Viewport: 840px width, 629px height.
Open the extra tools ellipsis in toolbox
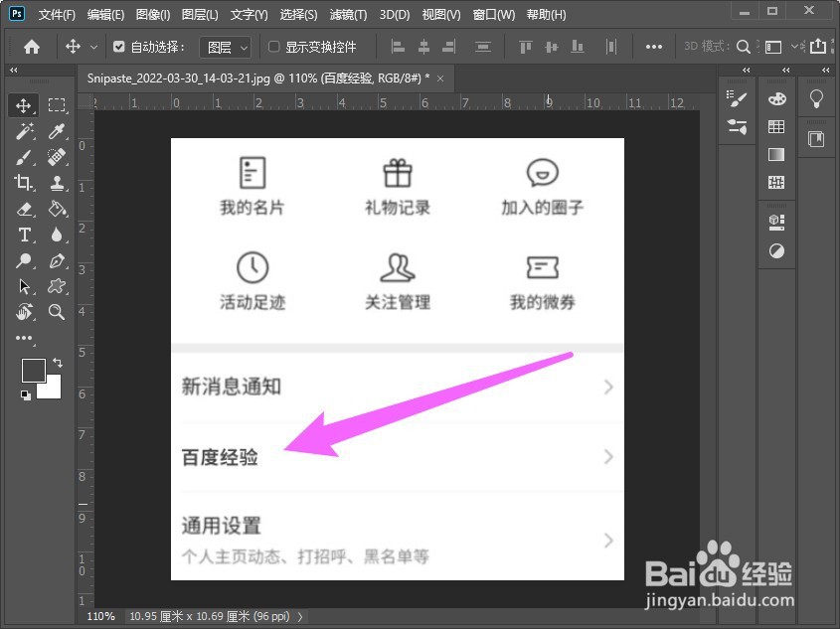[25, 338]
